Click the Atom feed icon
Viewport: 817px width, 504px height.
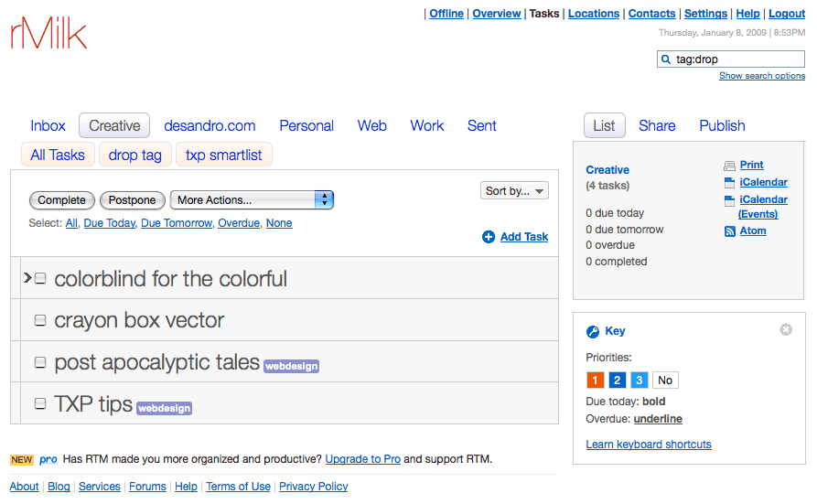point(729,231)
